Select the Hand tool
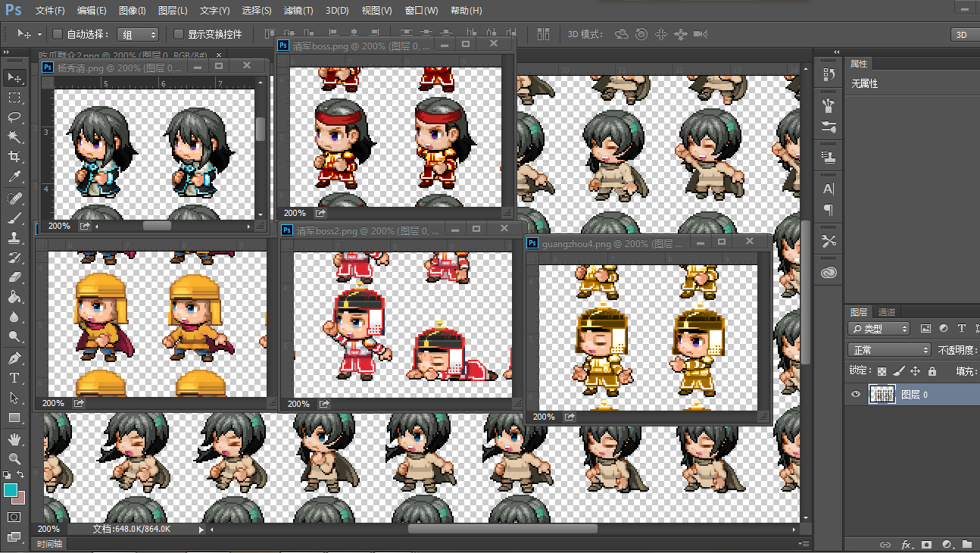The width and height of the screenshot is (980, 553). (14, 439)
